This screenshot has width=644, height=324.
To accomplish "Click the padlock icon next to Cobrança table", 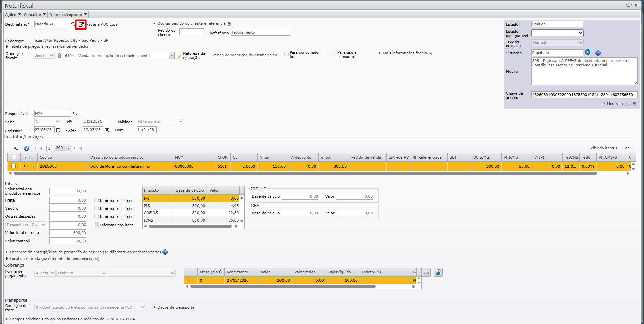I will [x=438, y=272].
